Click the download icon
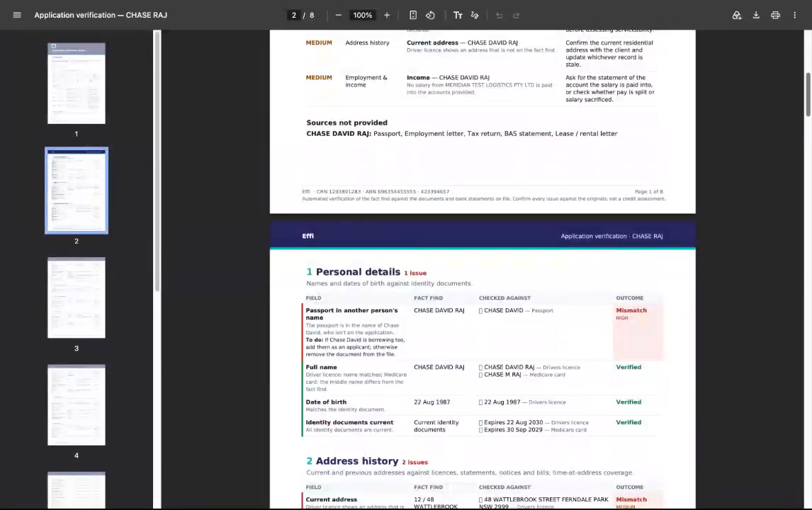Screen dimensions: 812x510 (756, 15)
